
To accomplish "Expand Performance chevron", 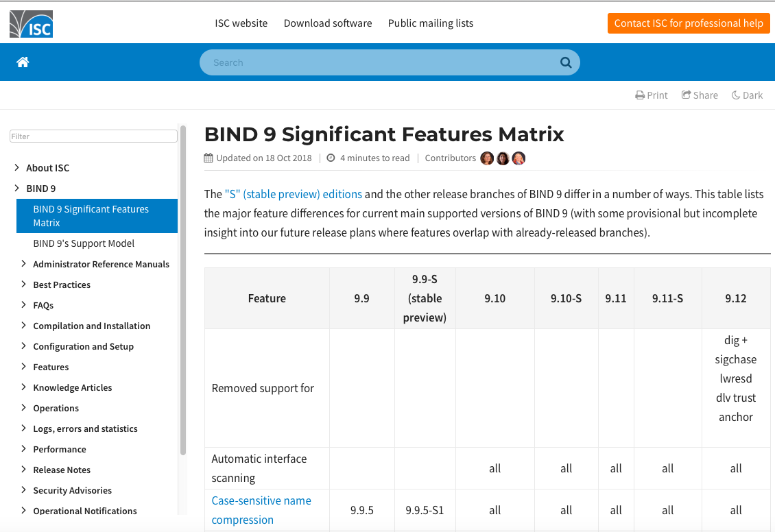I will coord(23,448).
